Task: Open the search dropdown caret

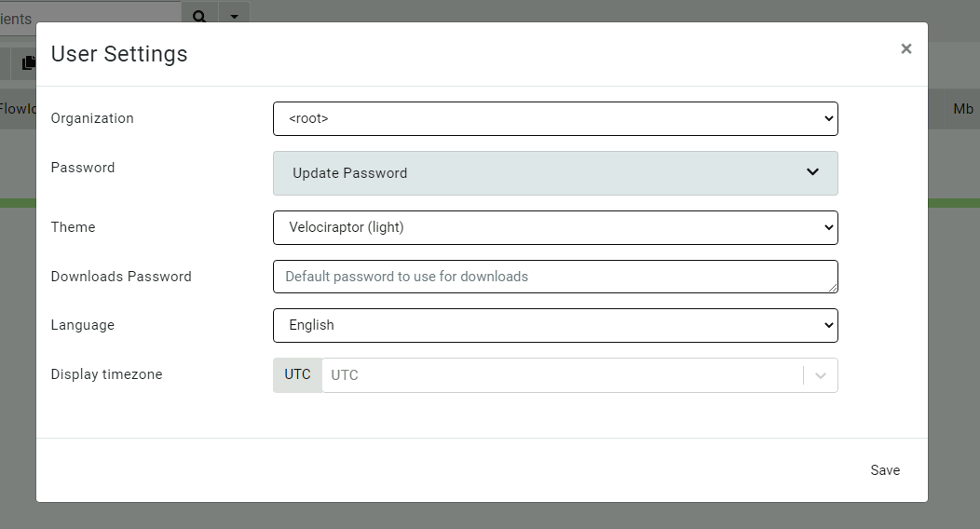Action: click(x=234, y=16)
